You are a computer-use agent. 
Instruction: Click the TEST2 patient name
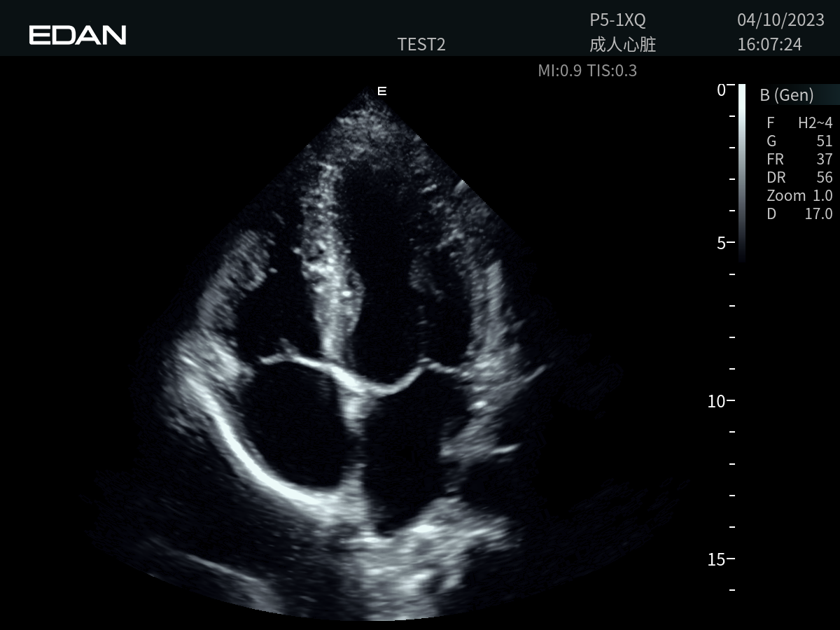click(x=421, y=45)
